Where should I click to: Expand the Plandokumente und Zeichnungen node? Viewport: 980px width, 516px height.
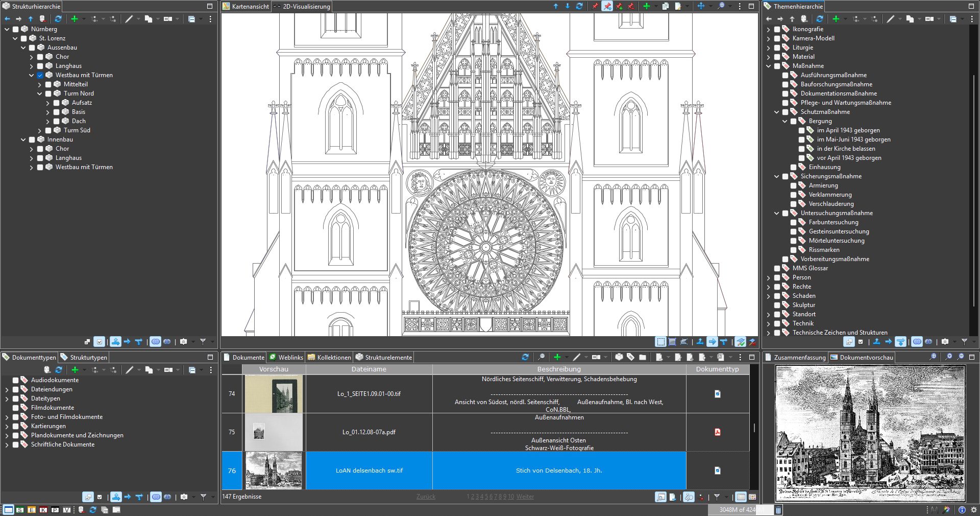pos(7,435)
